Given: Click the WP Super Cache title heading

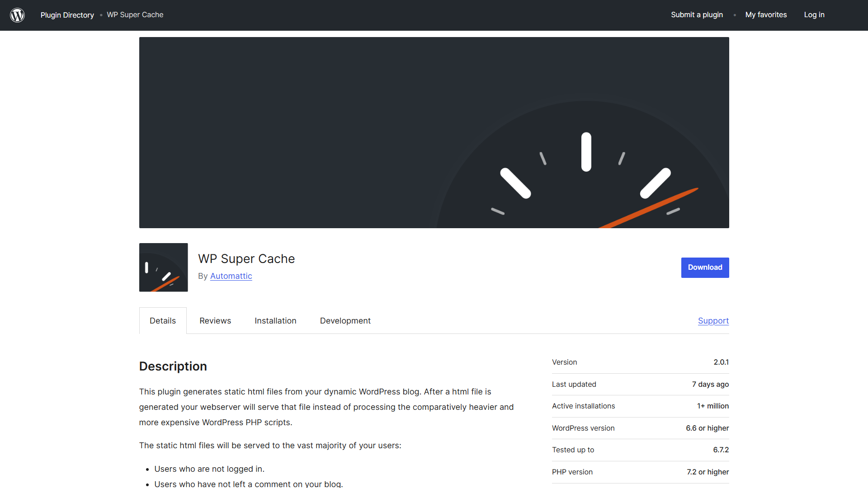Looking at the screenshot, I should point(246,258).
